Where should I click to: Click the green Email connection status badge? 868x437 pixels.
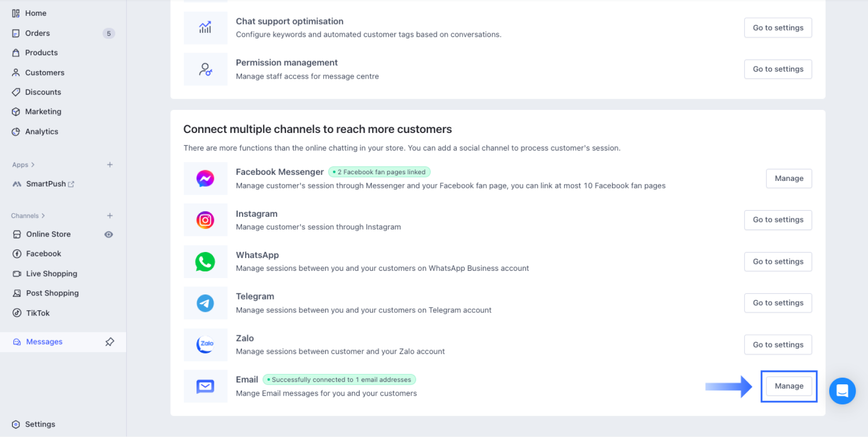tap(340, 379)
